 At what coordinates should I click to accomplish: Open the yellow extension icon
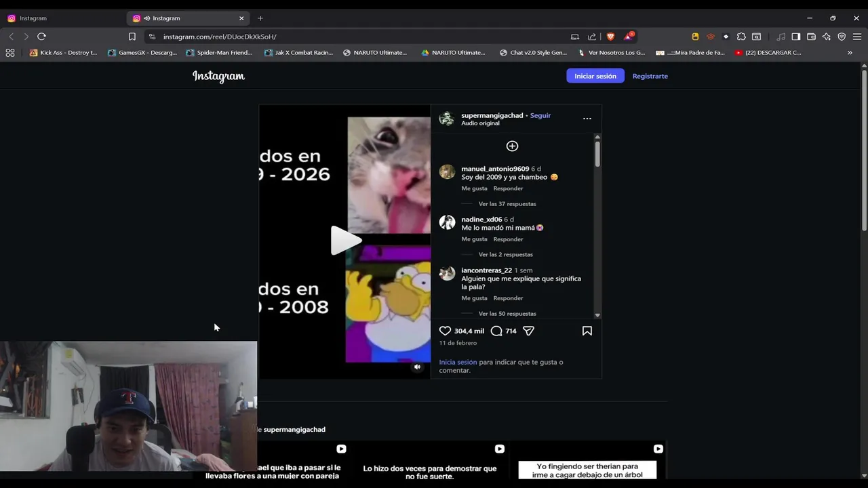tap(695, 37)
